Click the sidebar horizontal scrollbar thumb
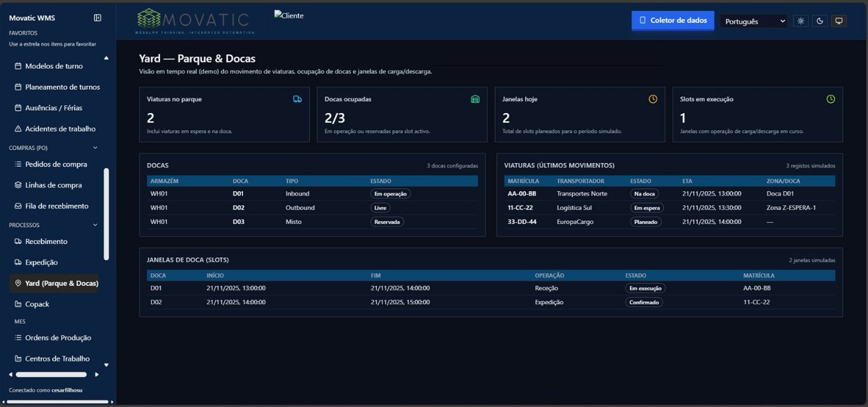Image resolution: width=868 pixels, height=407 pixels. [x=51, y=374]
